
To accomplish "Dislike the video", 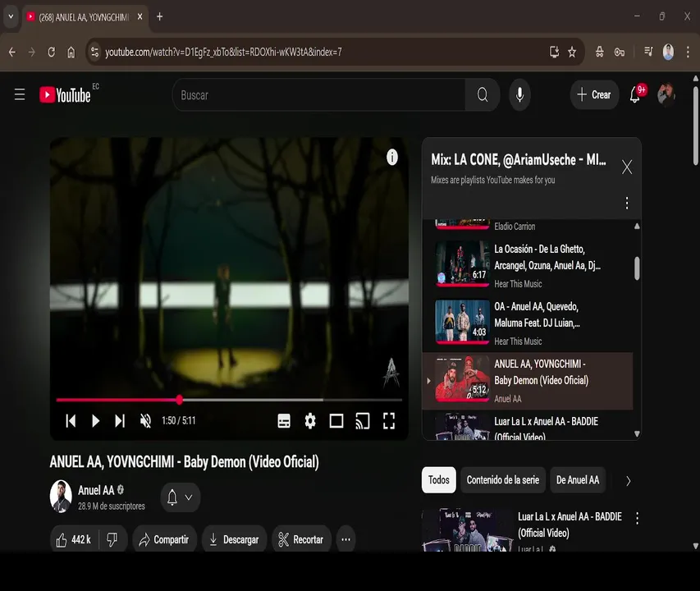I will pyautogui.click(x=112, y=539).
